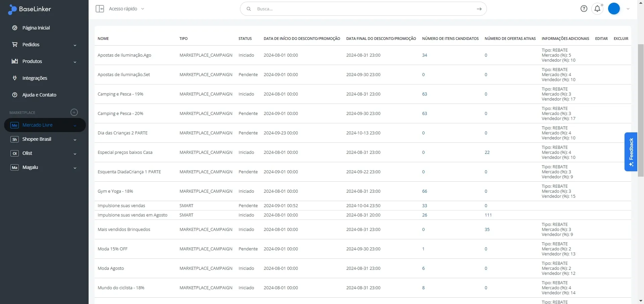
Task: Expand the Shopee Brasil chevron
Action: 75,140
